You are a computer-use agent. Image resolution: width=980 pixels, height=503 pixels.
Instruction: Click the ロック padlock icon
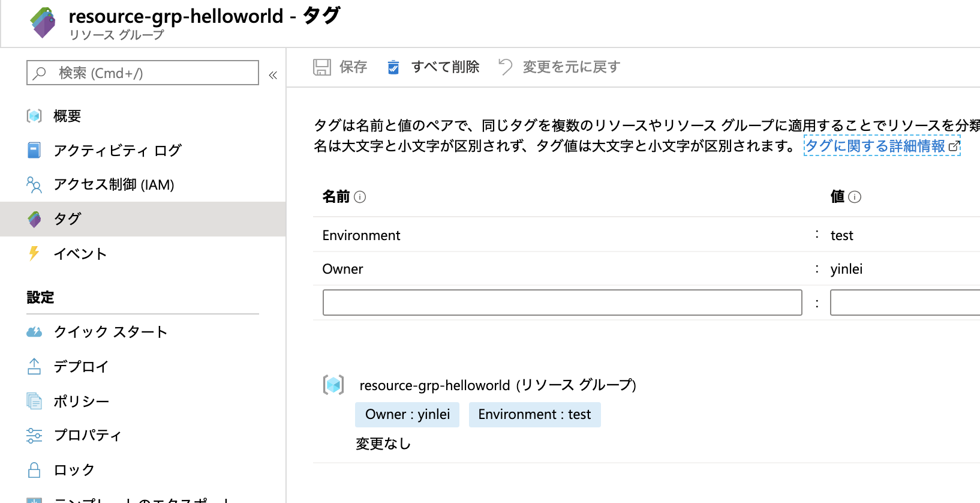click(34, 470)
